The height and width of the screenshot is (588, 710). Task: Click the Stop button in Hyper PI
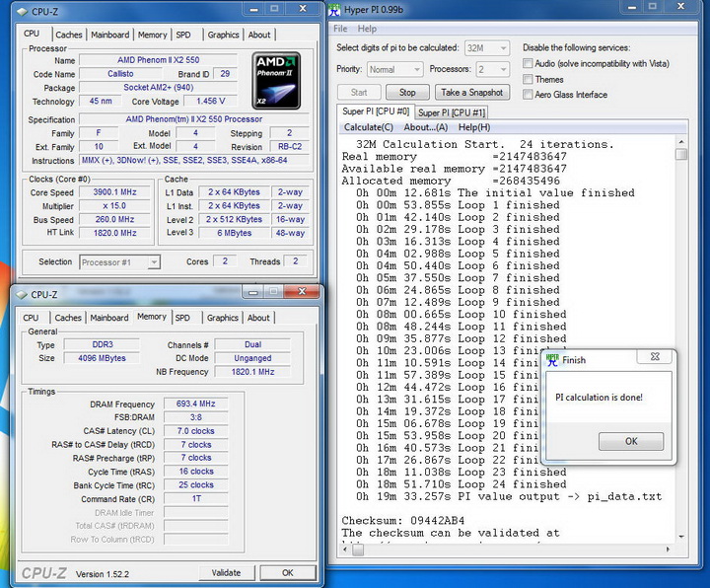pyautogui.click(x=407, y=93)
